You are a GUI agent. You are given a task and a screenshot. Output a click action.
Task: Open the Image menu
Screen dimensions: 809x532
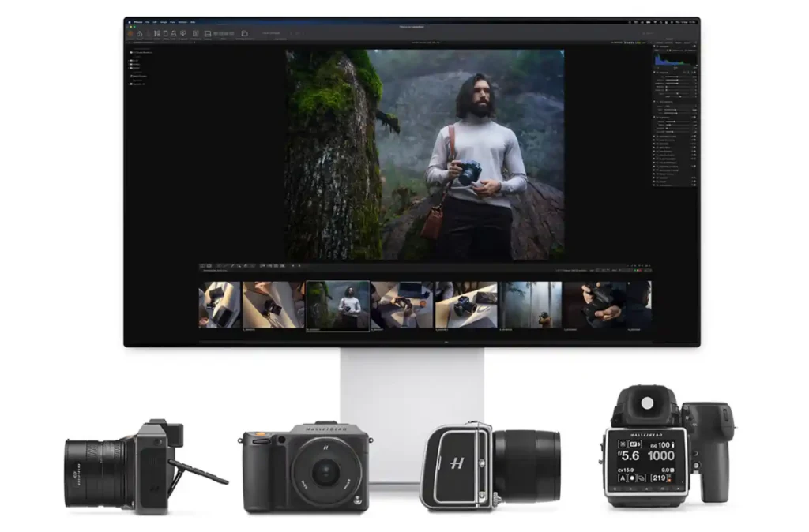163,24
